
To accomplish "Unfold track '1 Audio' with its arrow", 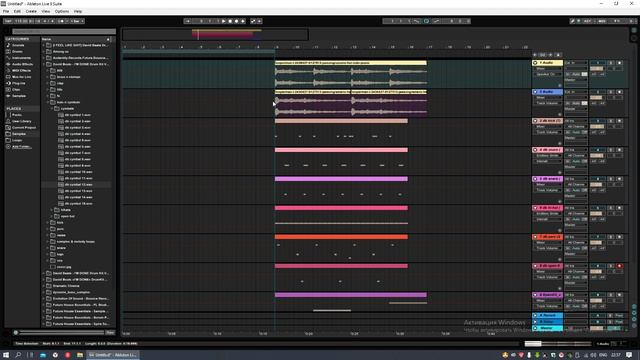I will click(535, 63).
